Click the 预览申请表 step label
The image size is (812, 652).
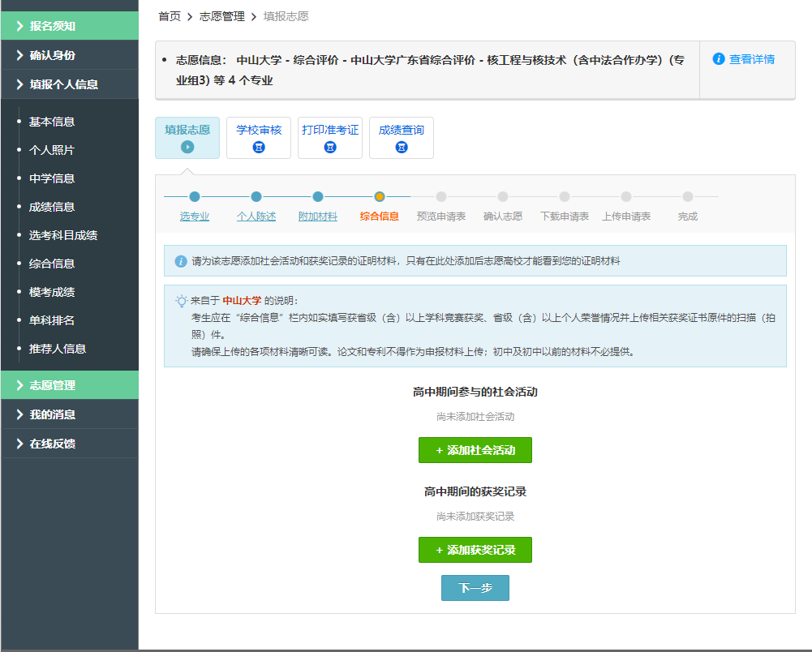pos(441,217)
